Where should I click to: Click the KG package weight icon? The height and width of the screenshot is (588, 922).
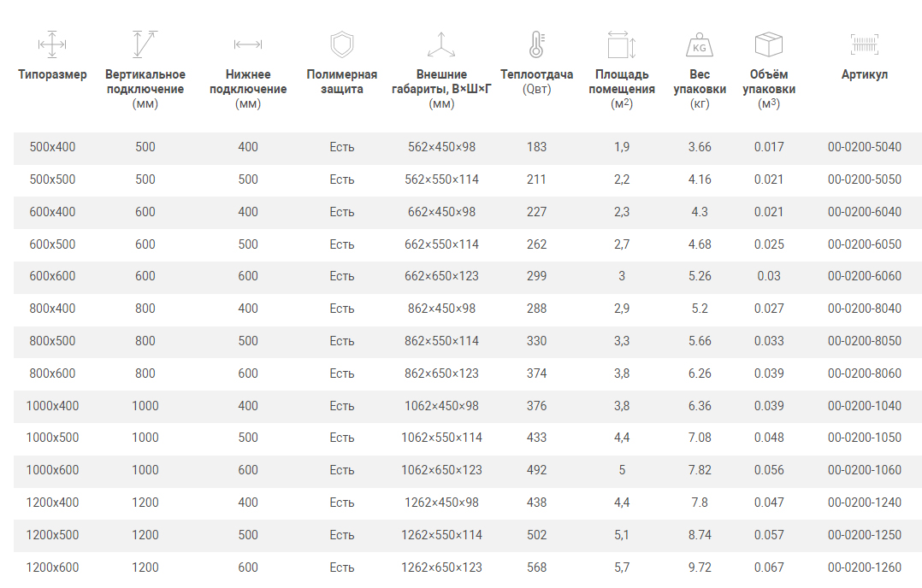point(700,44)
